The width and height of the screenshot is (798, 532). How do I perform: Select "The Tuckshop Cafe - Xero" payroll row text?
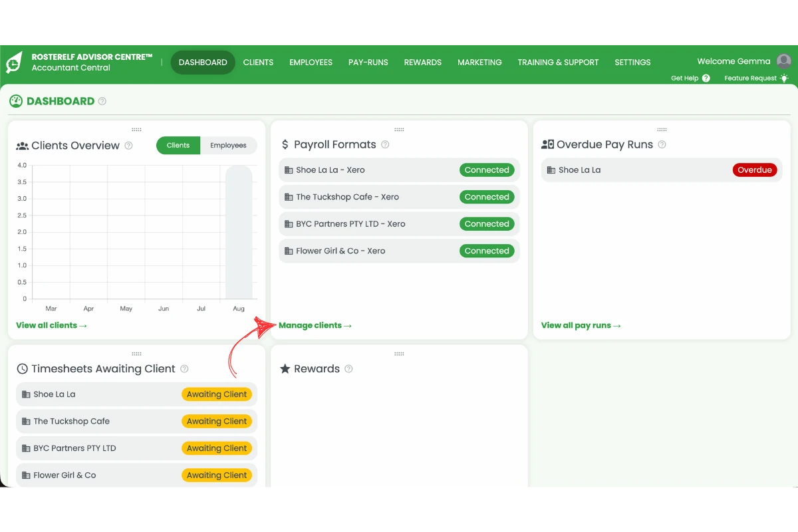click(347, 198)
